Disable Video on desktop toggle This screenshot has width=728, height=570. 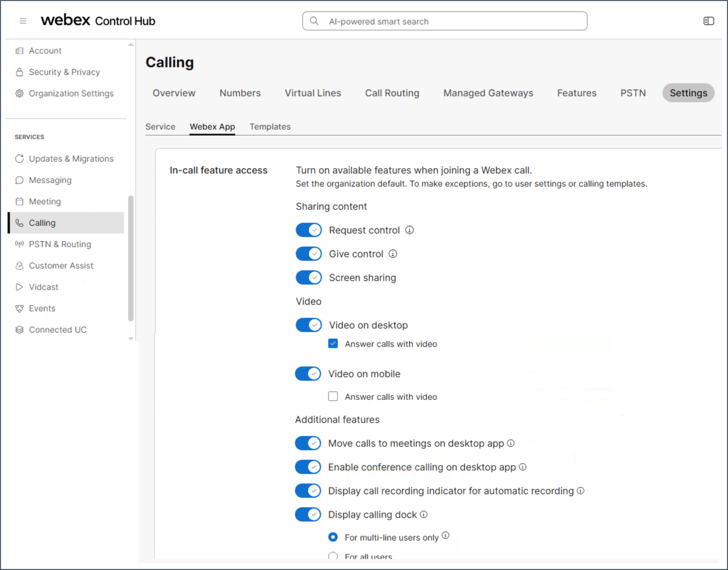309,325
